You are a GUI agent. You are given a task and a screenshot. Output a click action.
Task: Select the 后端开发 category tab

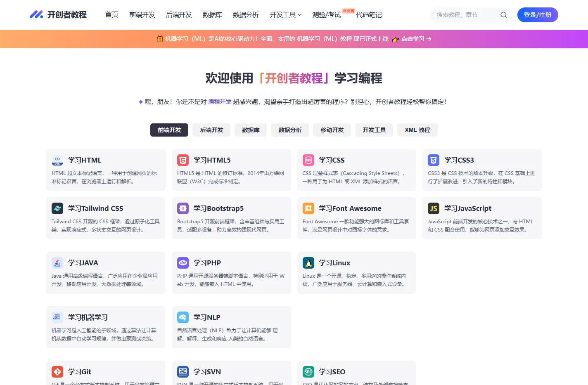click(211, 130)
